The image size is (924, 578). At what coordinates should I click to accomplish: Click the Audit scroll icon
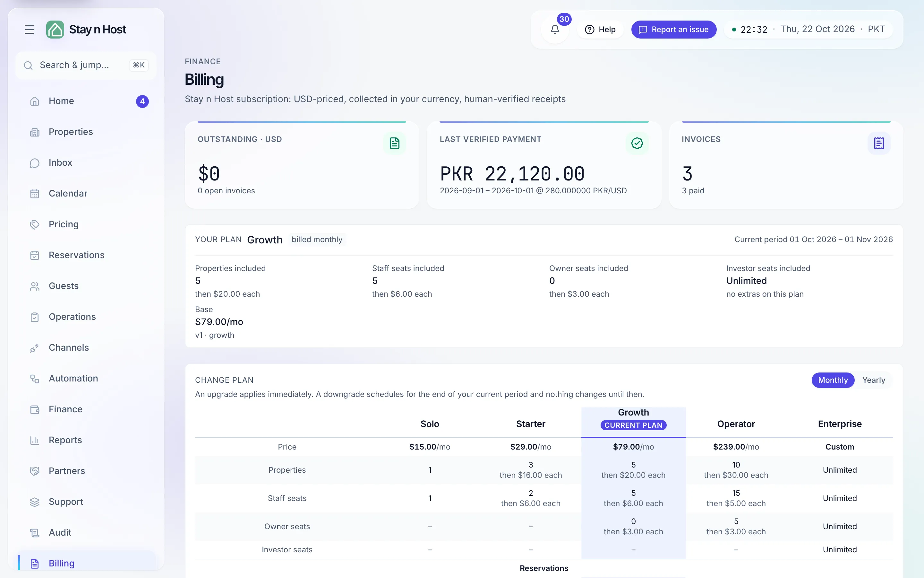tap(35, 533)
